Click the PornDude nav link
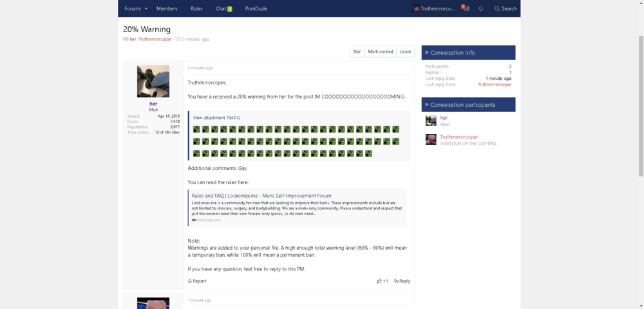The width and height of the screenshot is (644, 309). (256, 8)
